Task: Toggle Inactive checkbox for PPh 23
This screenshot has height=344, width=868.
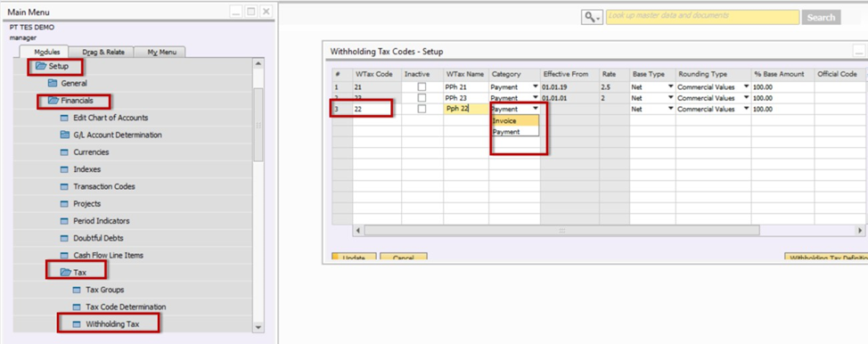Action: click(x=422, y=98)
